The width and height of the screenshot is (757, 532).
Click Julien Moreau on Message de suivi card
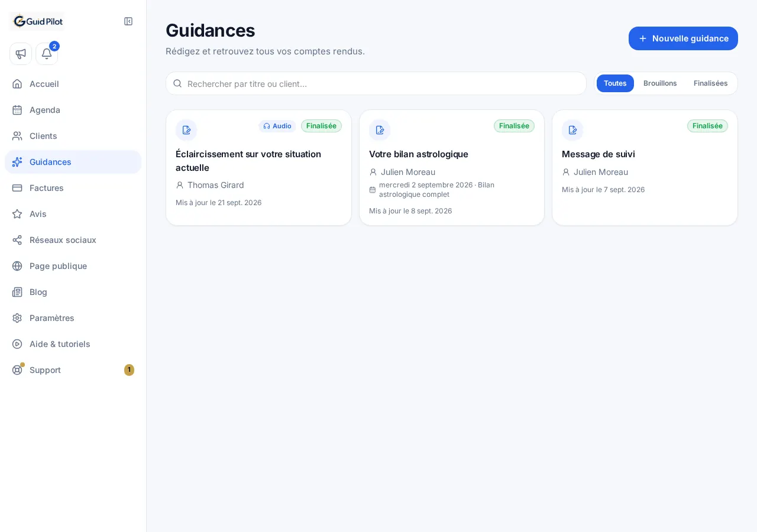coord(601,172)
